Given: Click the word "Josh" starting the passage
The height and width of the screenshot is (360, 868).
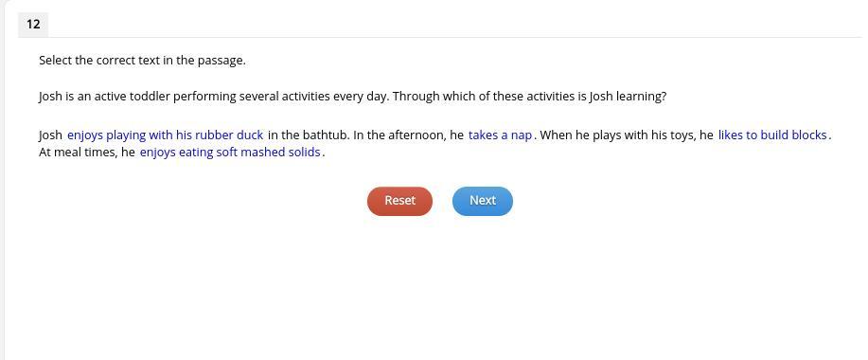Looking at the screenshot, I should pos(50,135).
